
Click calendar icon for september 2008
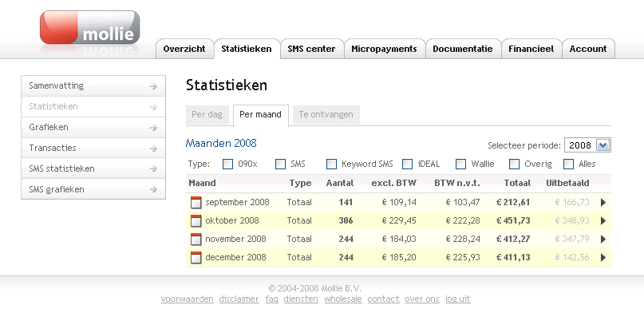tap(196, 203)
